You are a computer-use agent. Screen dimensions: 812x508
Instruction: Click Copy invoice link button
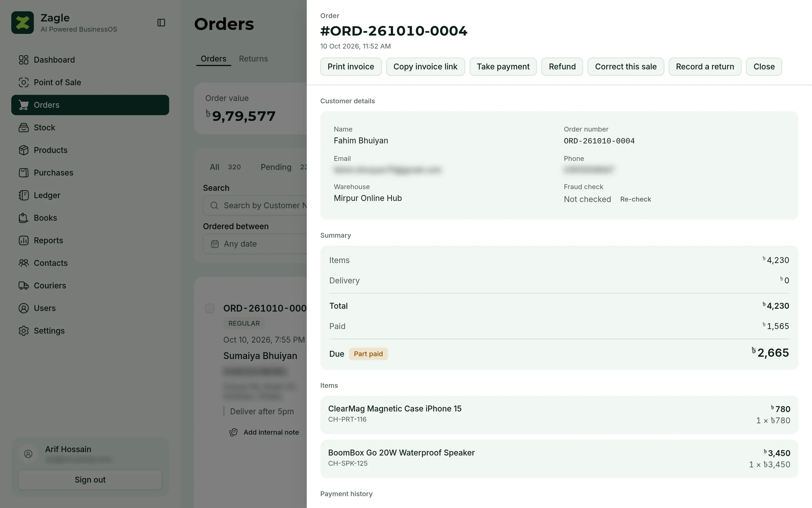click(425, 67)
